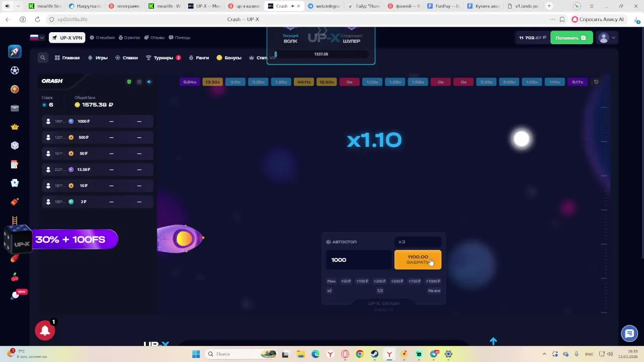Open Telegram from the taskbar
644x362 pixels.
pyautogui.click(x=434, y=354)
